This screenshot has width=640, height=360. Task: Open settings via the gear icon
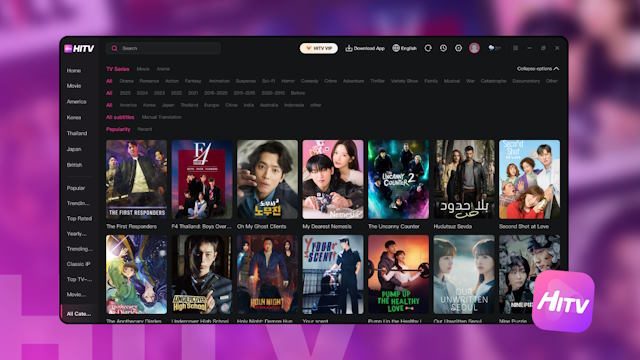pyautogui.click(x=458, y=48)
